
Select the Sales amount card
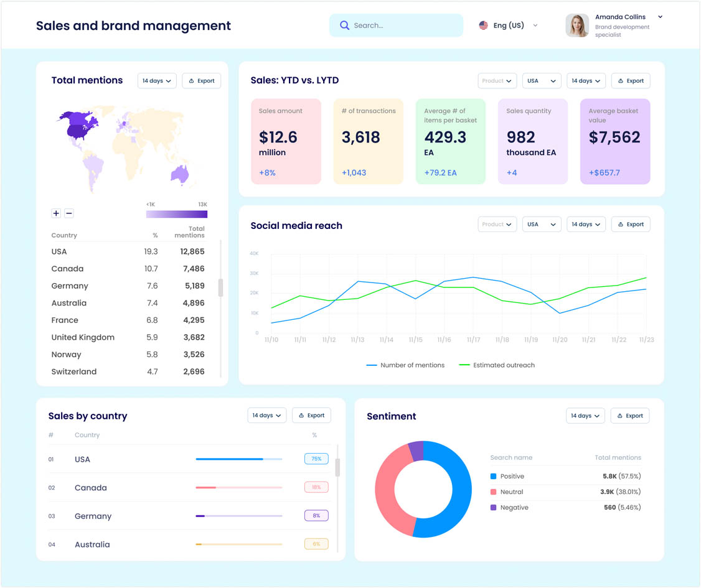[x=286, y=141]
